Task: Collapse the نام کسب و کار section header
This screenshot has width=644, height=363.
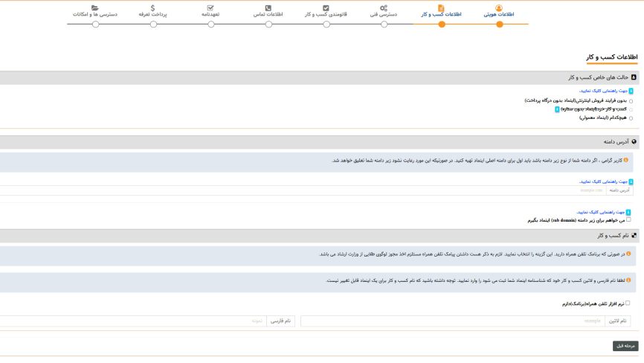Action: [x=613, y=235]
